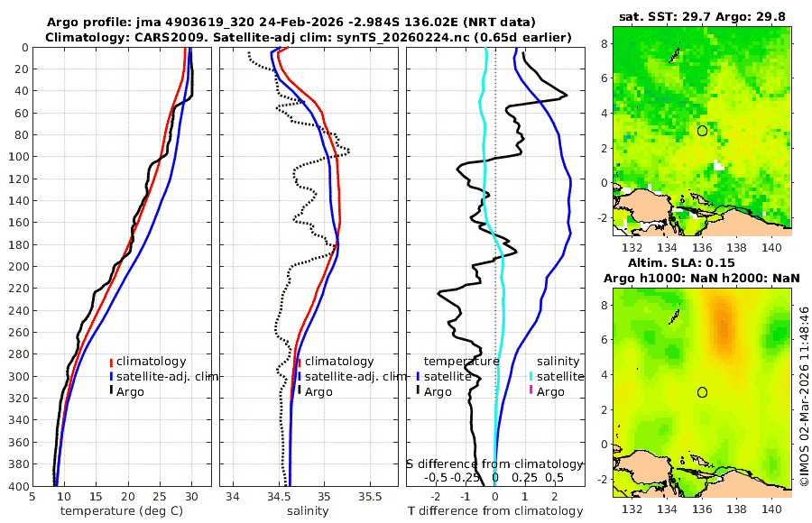Screen dimensions: 812x523
Task: Click blue satellite-adj. clim legend marker in temperature panel
Action: coord(111,377)
